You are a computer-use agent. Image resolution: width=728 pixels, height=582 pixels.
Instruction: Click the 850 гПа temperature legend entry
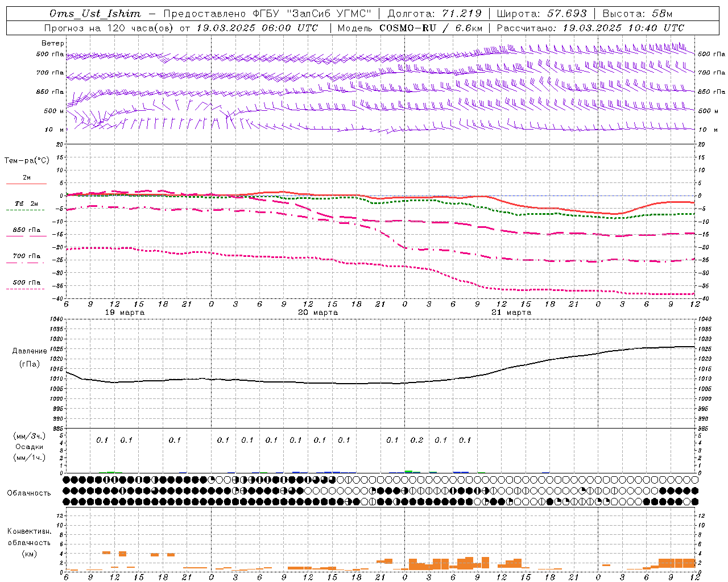pos(27,230)
